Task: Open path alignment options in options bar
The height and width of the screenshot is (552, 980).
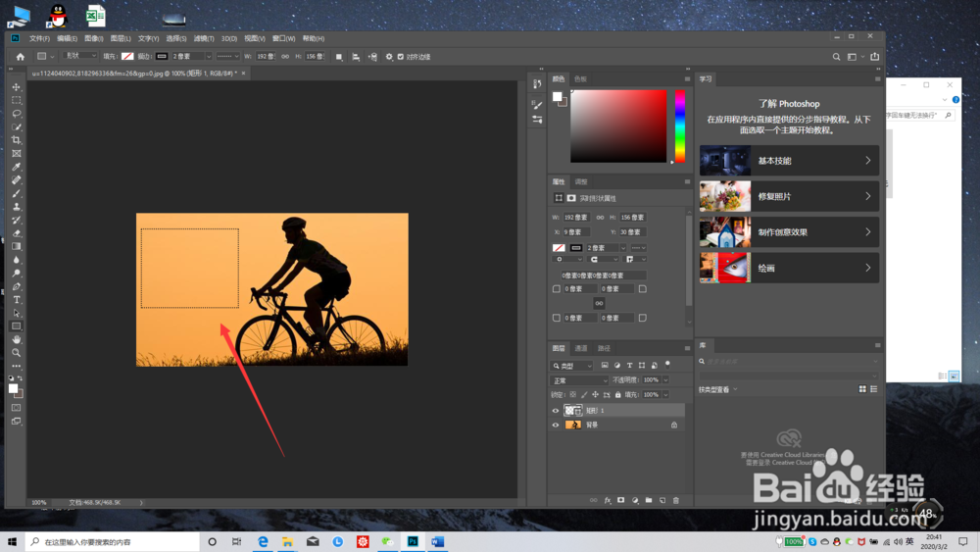Action: click(x=356, y=56)
